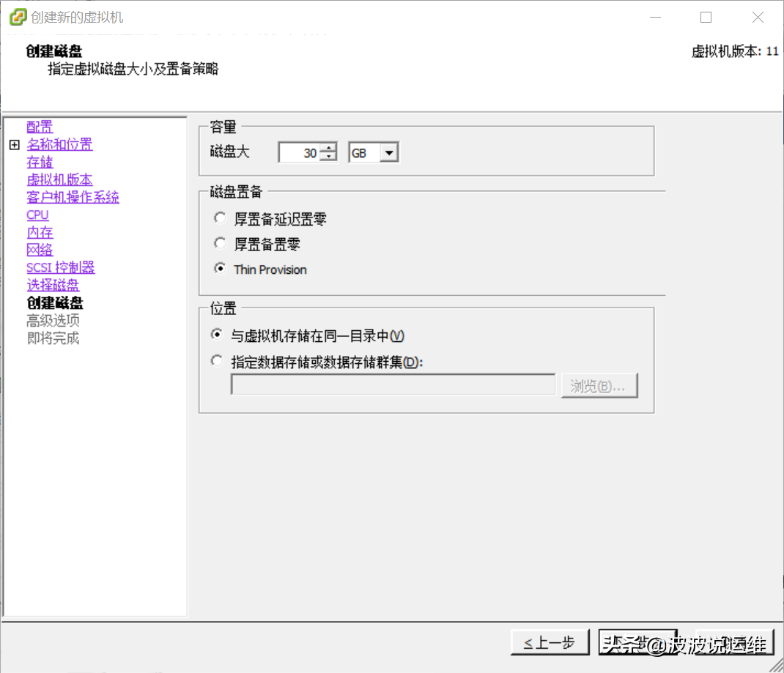The height and width of the screenshot is (673, 784).
Task: Open SCSI 控制器 step
Action: coord(61,267)
